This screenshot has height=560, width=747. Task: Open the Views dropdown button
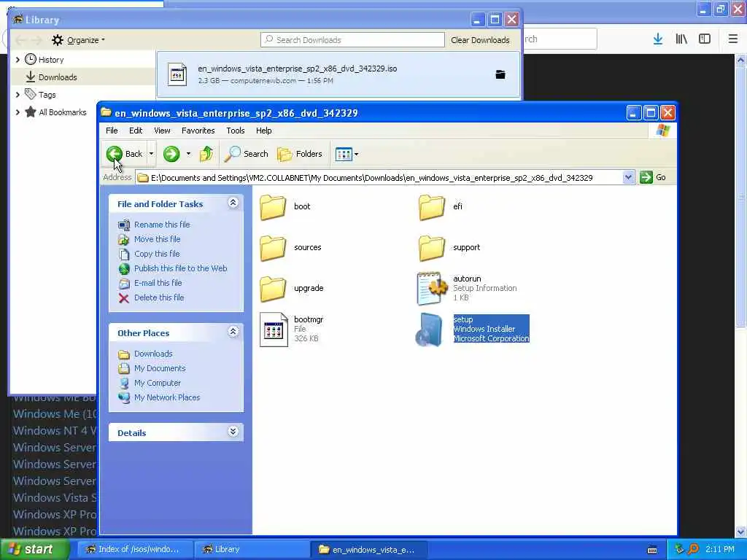pos(347,154)
